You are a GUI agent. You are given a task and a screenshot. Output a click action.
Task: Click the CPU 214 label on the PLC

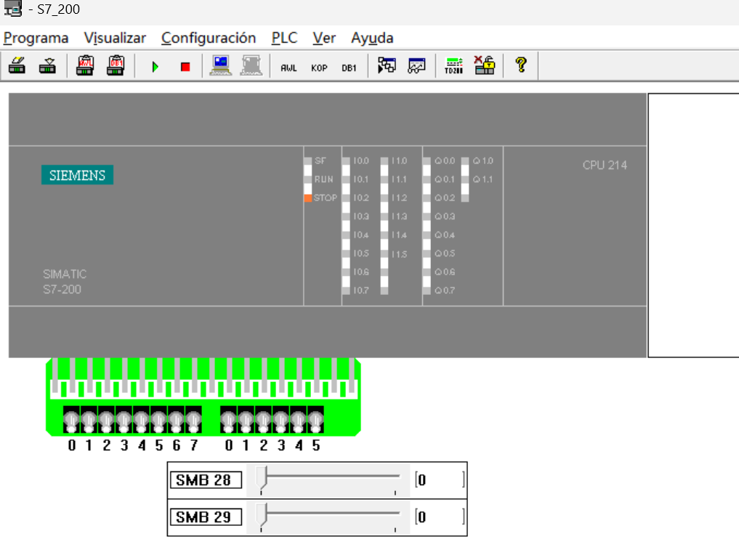(x=605, y=166)
